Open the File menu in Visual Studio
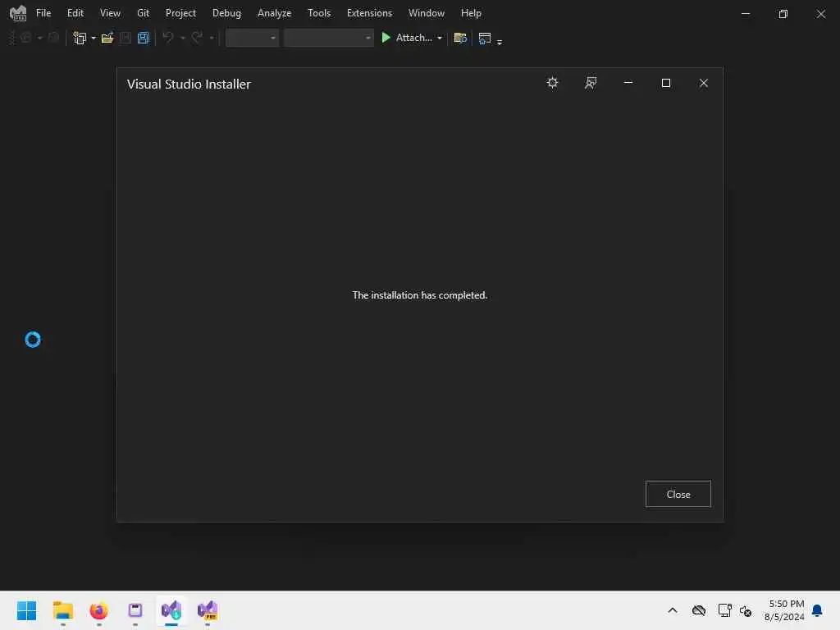The height and width of the screenshot is (630, 840). click(43, 13)
